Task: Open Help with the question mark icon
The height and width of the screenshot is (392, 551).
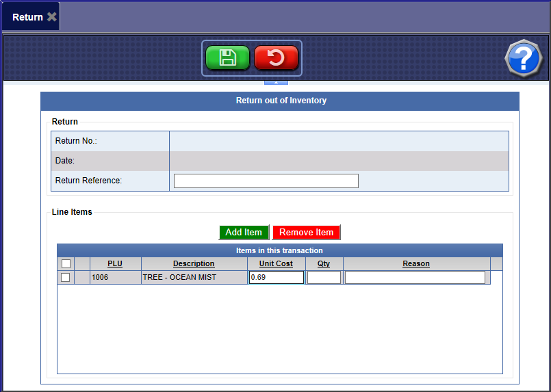Action: click(523, 59)
